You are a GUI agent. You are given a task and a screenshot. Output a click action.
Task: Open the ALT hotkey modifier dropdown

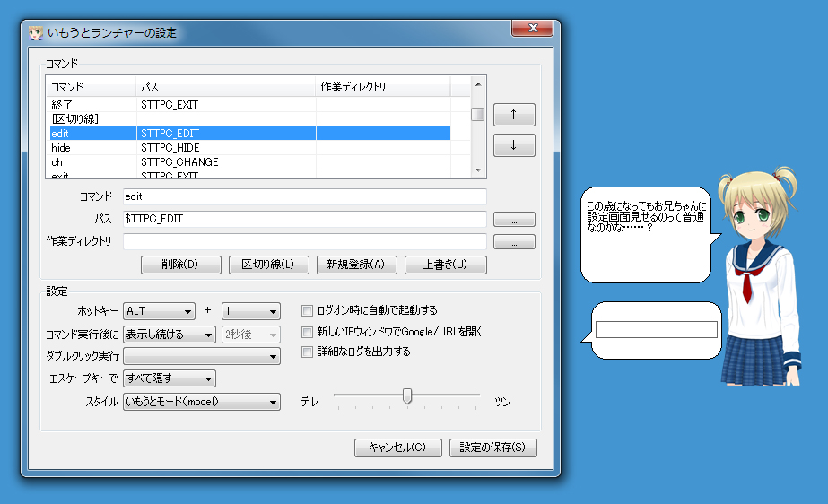tap(159, 311)
